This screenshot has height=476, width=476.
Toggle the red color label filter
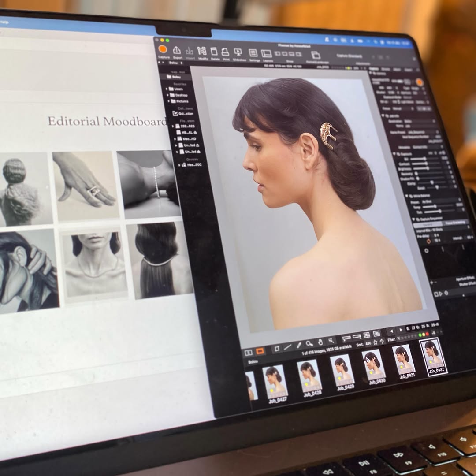[428, 334]
